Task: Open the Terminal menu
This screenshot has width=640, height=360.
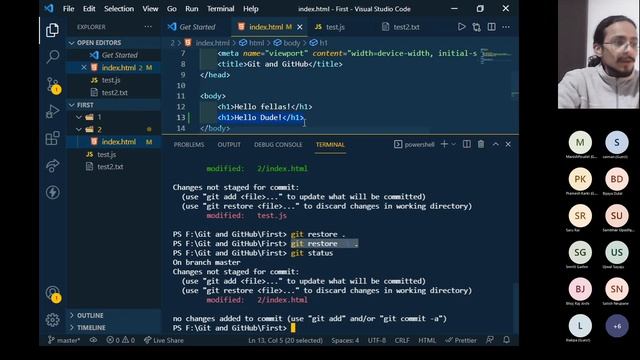Action: (220, 9)
